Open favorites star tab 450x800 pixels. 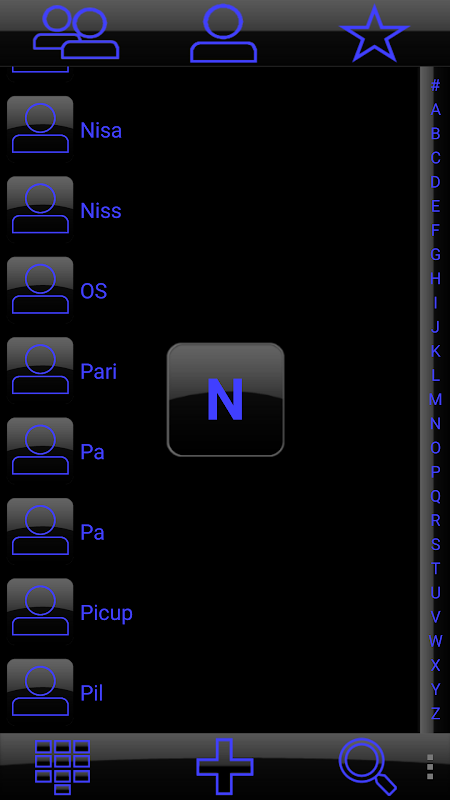click(x=374, y=34)
